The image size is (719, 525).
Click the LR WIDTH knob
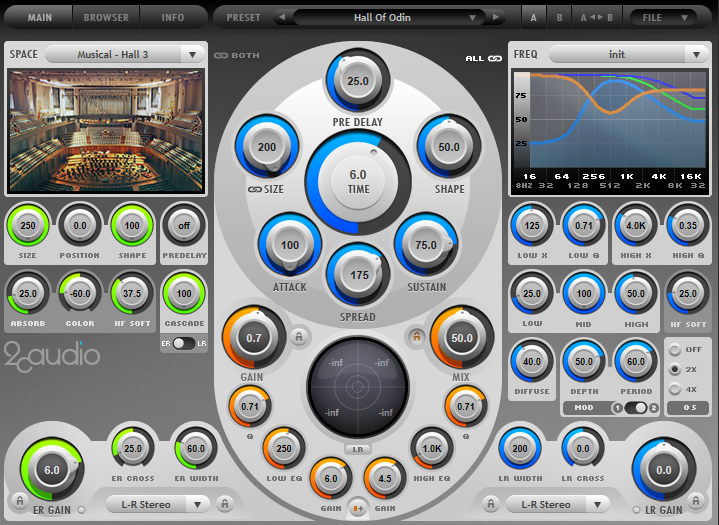[520, 448]
